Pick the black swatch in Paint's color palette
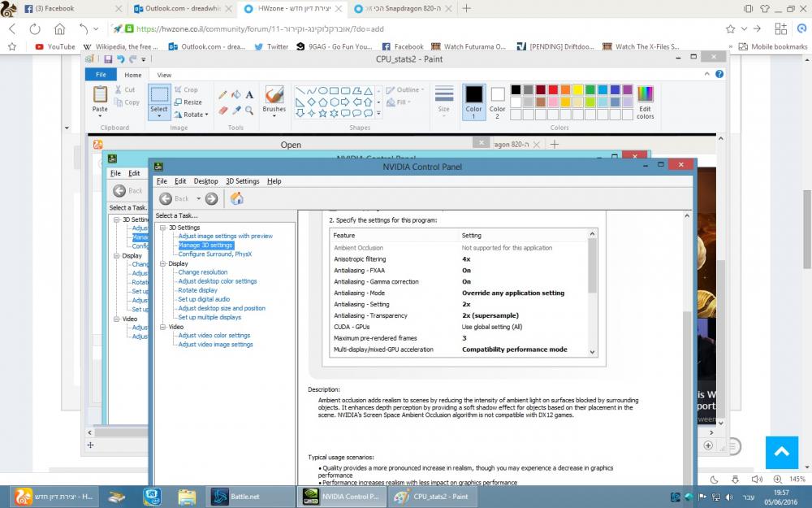The height and width of the screenshot is (508, 812). [x=516, y=89]
